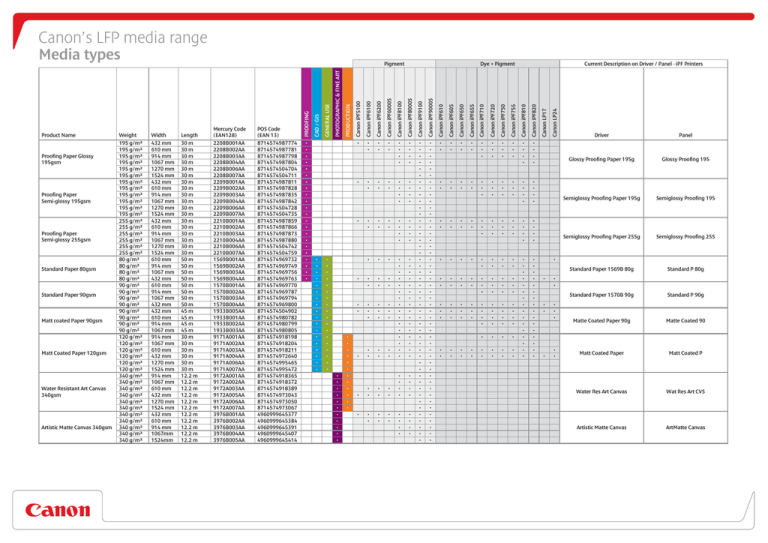Select the "Length" column header
The height and width of the screenshot is (543, 768).
(x=189, y=135)
